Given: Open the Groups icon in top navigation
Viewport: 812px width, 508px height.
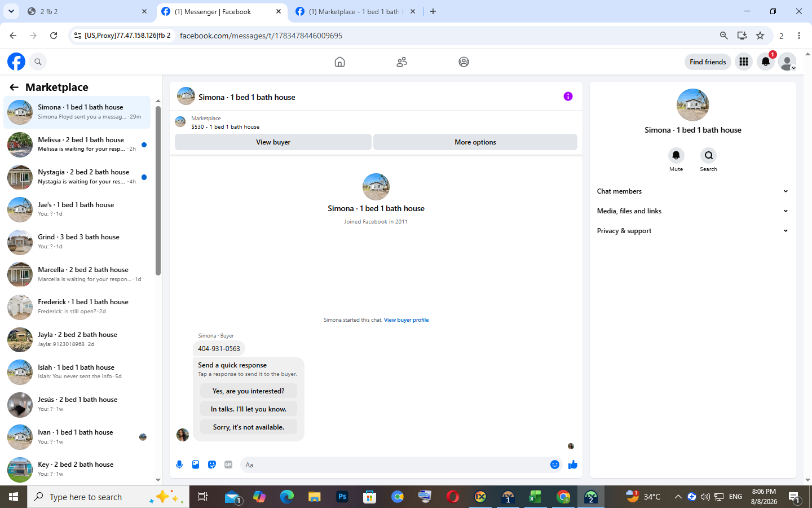Looking at the screenshot, I should click(x=464, y=62).
